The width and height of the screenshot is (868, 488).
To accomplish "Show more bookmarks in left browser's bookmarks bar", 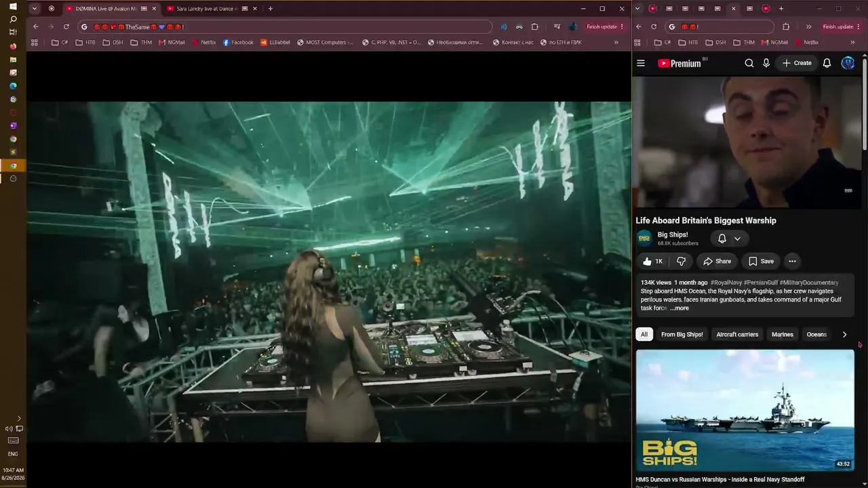I will click(616, 42).
